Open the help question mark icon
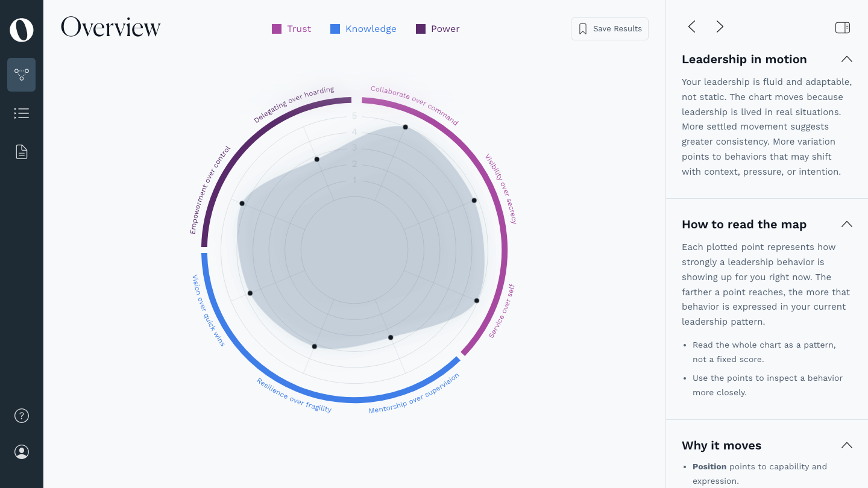The image size is (868, 488). coord(22,416)
